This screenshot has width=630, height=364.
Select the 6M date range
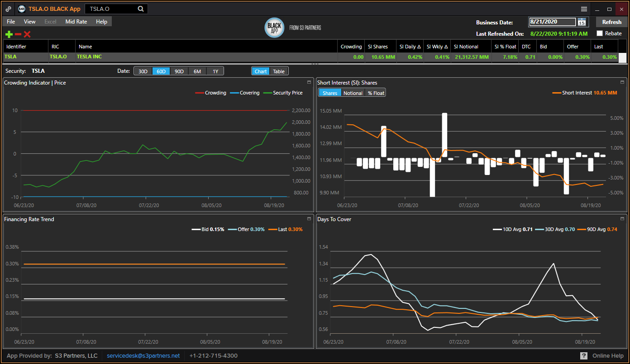tap(197, 71)
